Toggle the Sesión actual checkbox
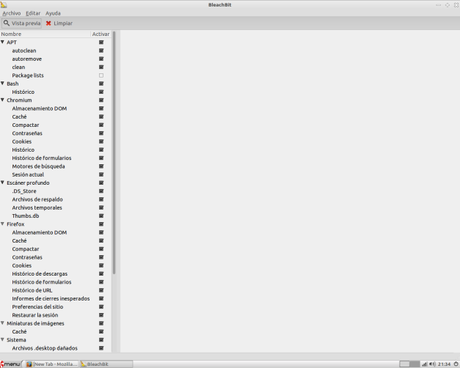The height and width of the screenshot is (368, 460). [101, 175]
